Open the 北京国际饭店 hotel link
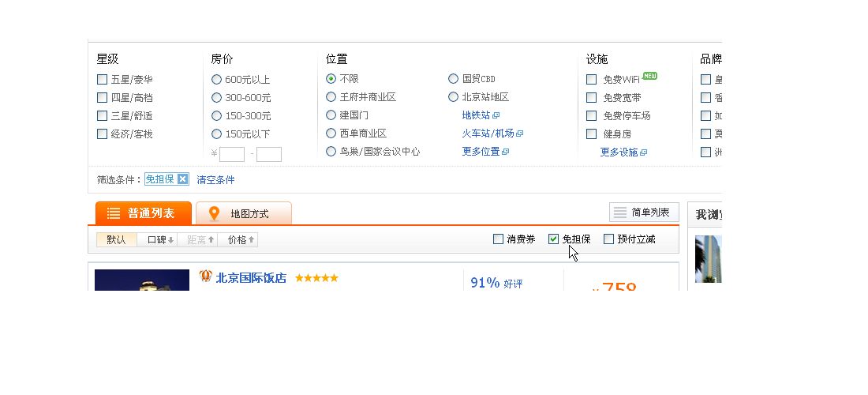Viewport: 868px width, 395px height. [x=251, y=277]
